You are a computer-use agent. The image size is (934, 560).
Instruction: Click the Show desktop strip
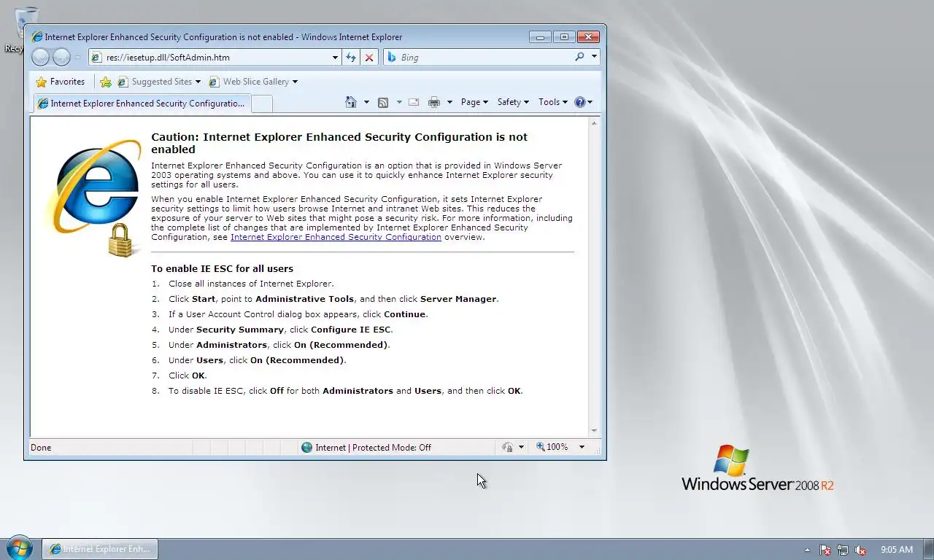[928, 549]
